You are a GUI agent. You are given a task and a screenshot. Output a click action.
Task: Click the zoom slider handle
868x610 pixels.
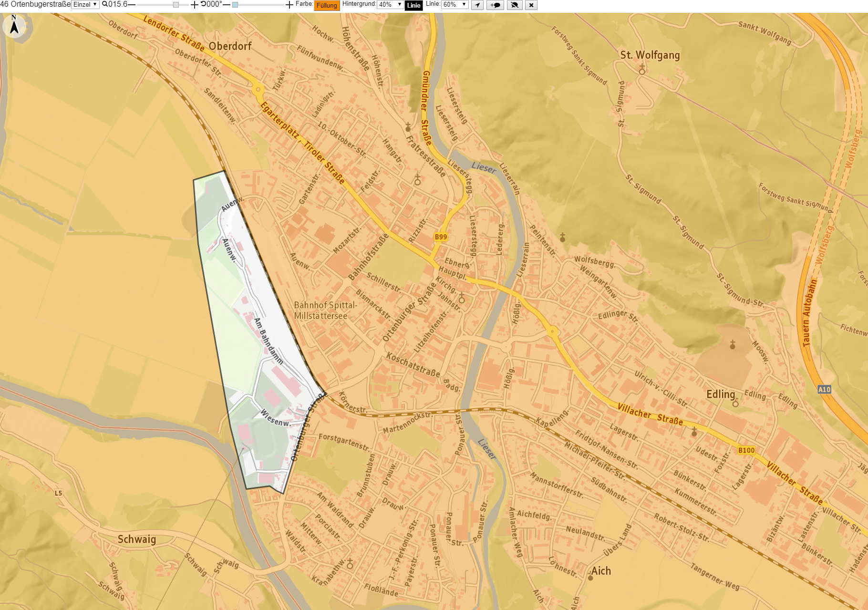click(x=176, y=5)
